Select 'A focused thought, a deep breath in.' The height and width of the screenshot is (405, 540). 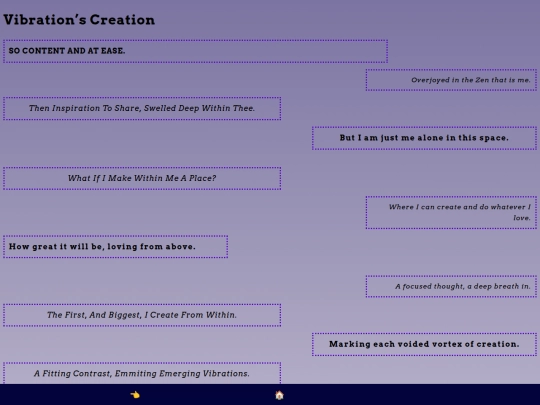451,286
